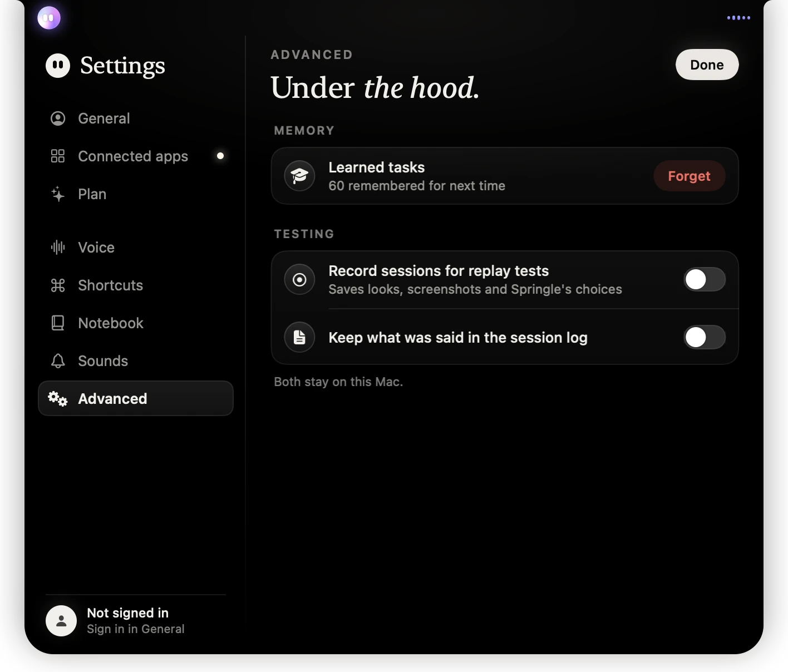The width and height of the screenshot is (788, 672).
Task: Click the Shortcuts command-key icon
Action: click(58, 285)
